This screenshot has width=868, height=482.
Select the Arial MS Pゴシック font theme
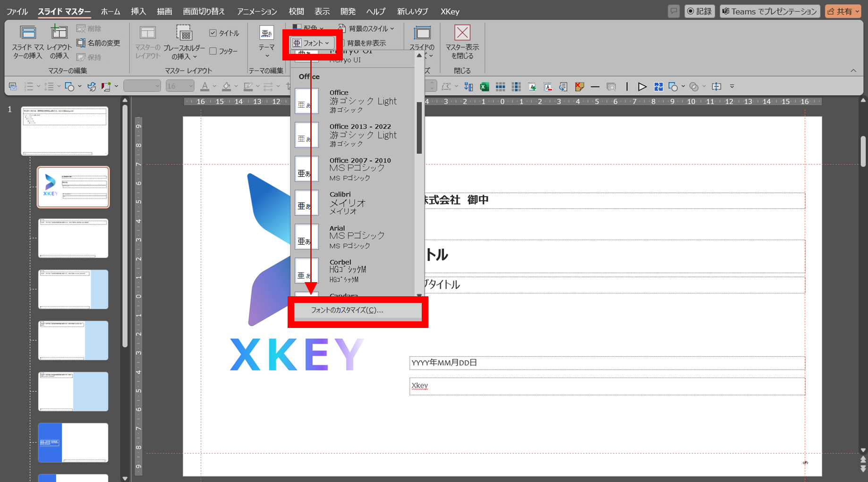coord(353,237)
